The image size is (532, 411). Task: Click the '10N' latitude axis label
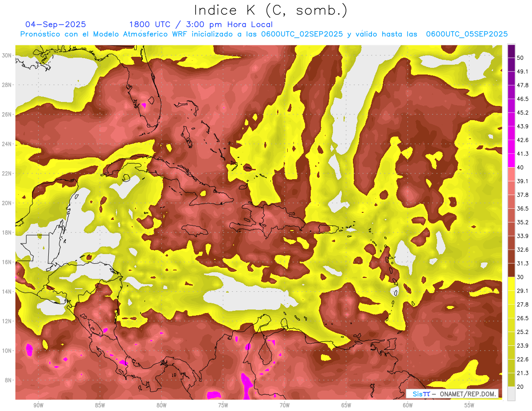click(x=7, y=351)
